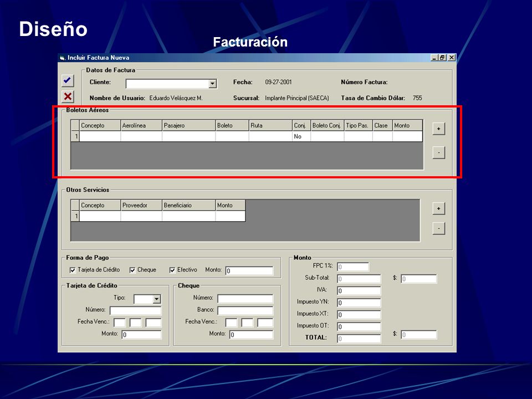The height and width of the screenshot is (399, 532).
Task: Click the Tarjeta de Crédito Número field
Action: pos(135,310)
